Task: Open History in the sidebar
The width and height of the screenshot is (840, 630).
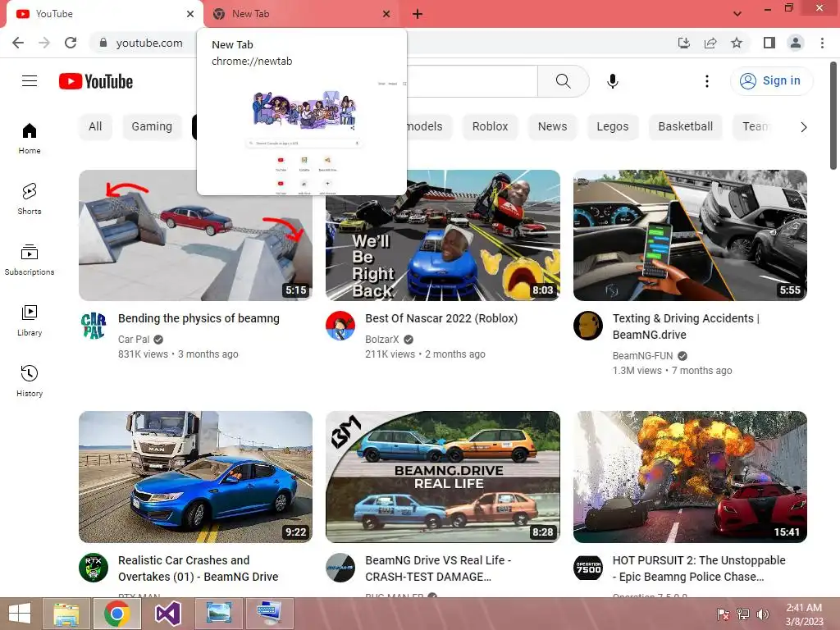Action: click(x=30, y=381)
